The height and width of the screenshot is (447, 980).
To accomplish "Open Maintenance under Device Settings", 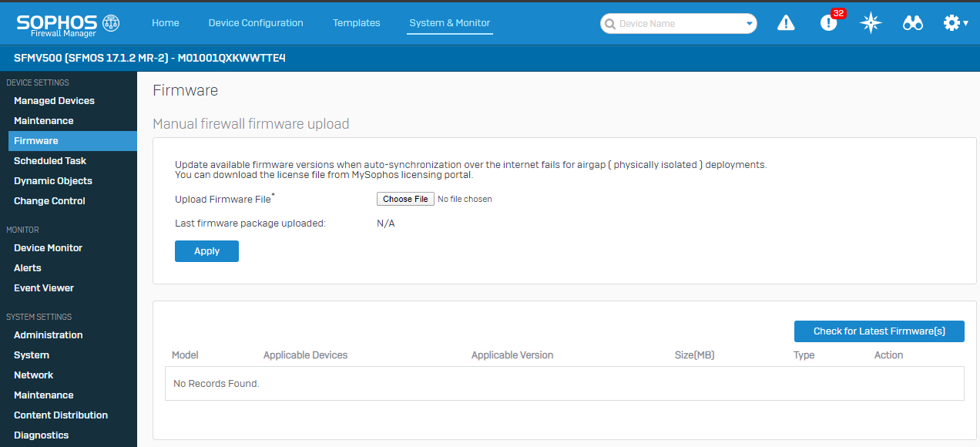I will (44, 121).
